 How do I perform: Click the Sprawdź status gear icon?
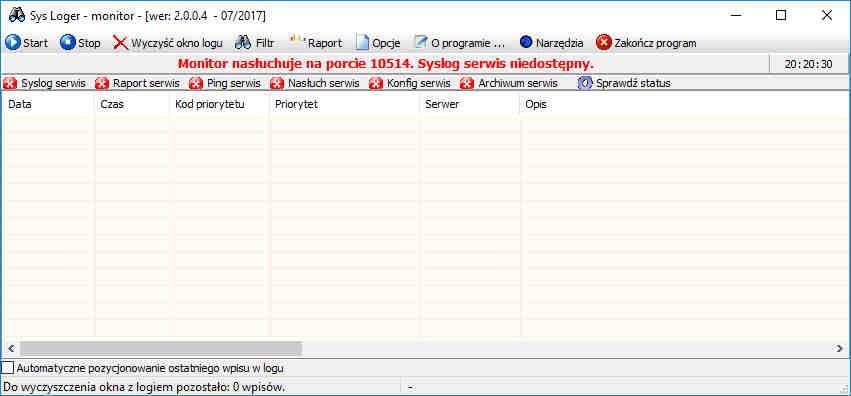pos(585,84)
